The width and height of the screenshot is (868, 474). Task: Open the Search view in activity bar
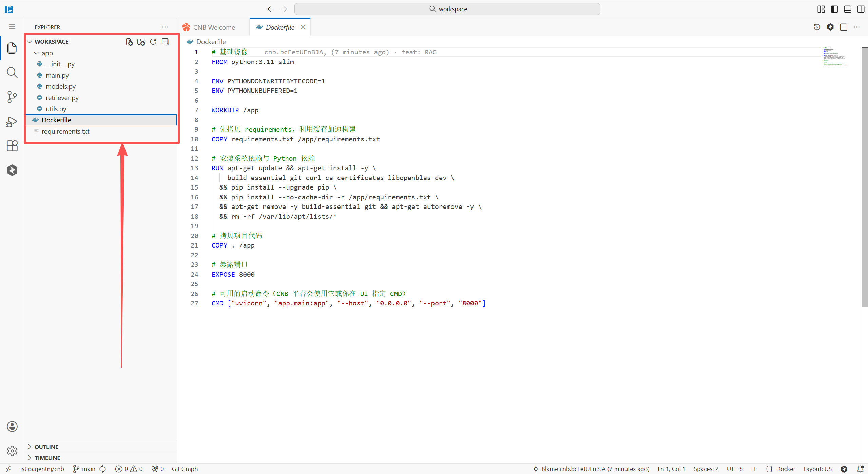click(x=12, y=72)
